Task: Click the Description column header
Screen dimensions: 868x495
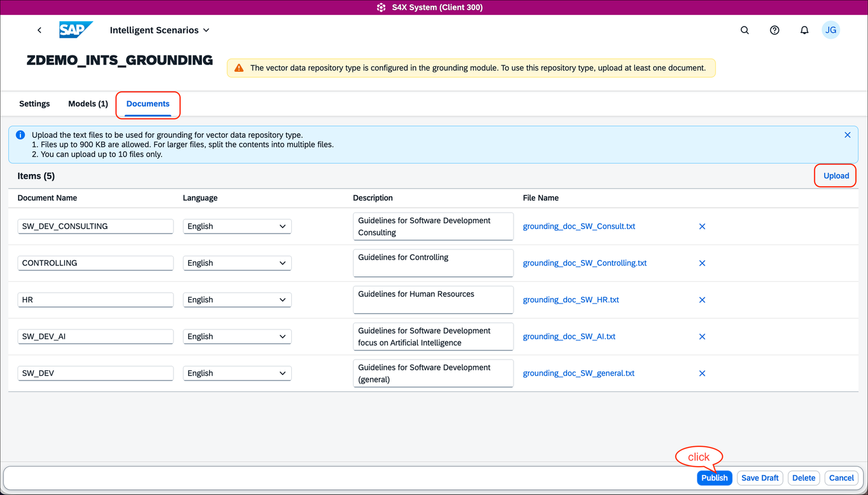Action: (373, 198)
